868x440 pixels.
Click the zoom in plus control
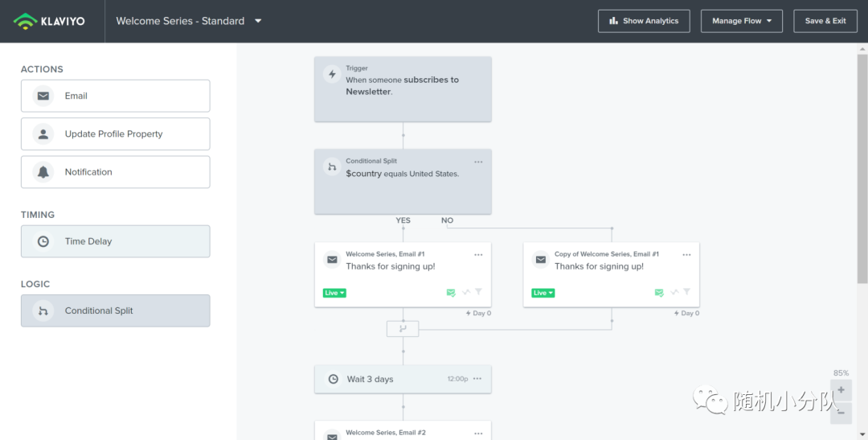pyautogui.click(x=841, y=390)
